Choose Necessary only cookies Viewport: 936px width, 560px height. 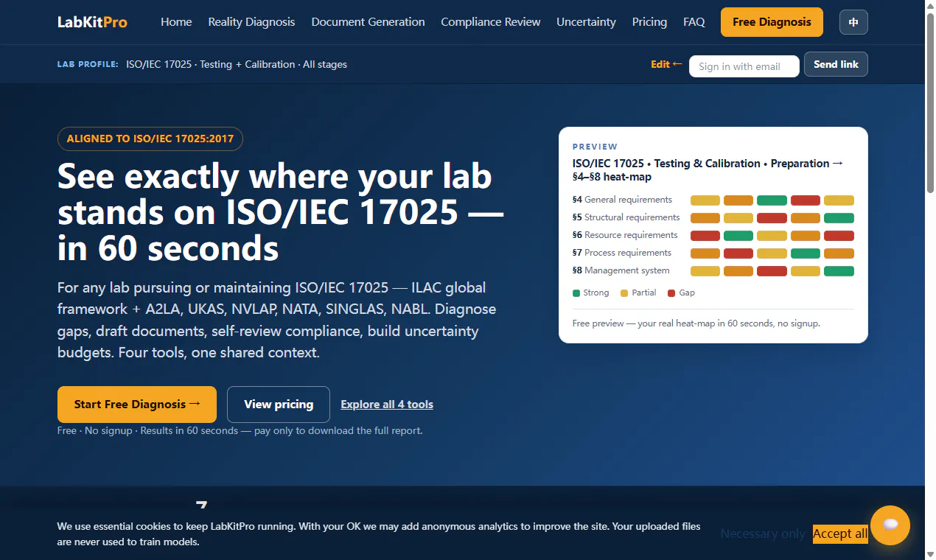tap(762, 533)
